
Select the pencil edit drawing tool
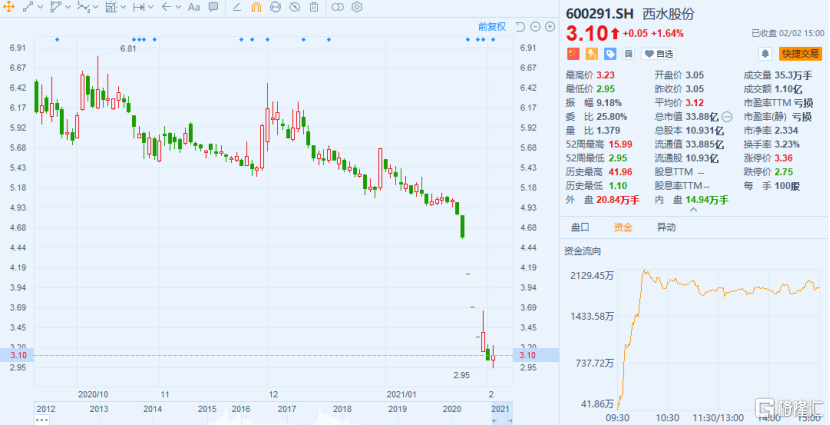pos(237,7)
